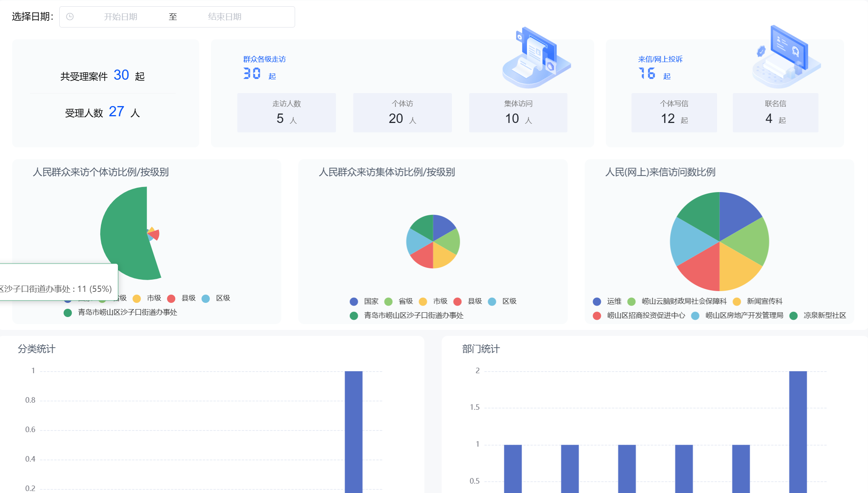Click the large green slice in individual pie
The height and width of the screenshot is (493, 868).
pyautogui.click(x=126, y=232)
